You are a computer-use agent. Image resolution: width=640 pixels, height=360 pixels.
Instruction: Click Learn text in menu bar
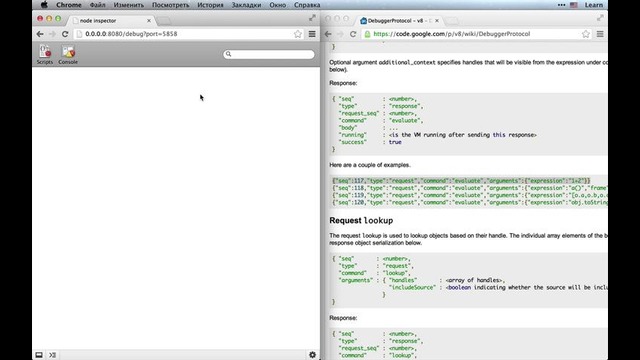(x=593, y=5)
